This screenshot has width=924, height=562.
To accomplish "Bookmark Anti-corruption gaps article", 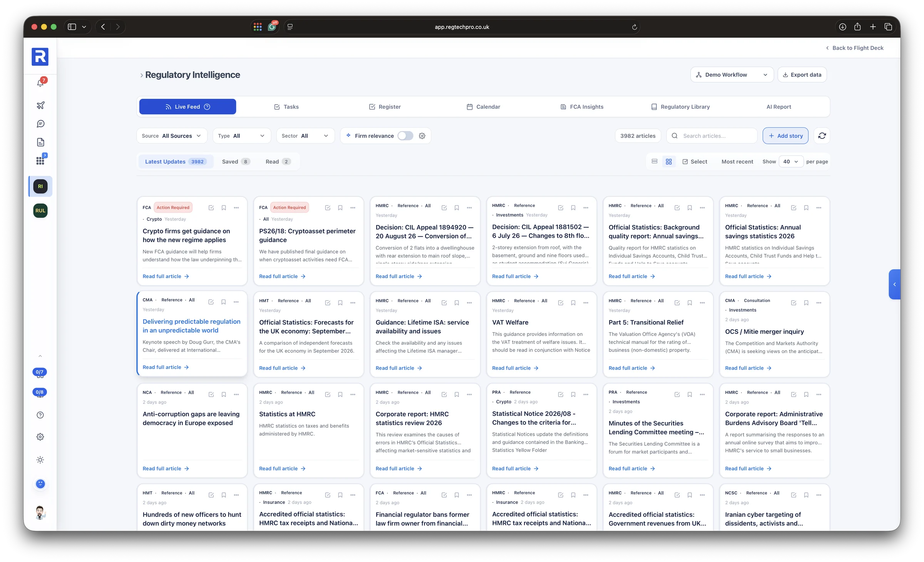I will (224, 395).
